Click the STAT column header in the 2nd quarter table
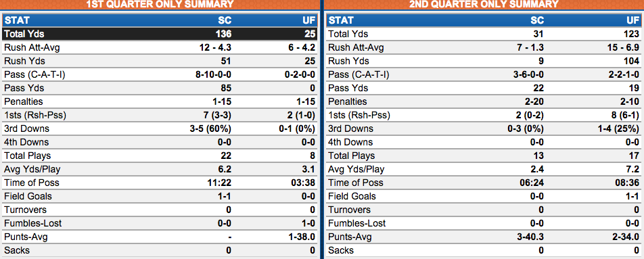 point(341,20)
